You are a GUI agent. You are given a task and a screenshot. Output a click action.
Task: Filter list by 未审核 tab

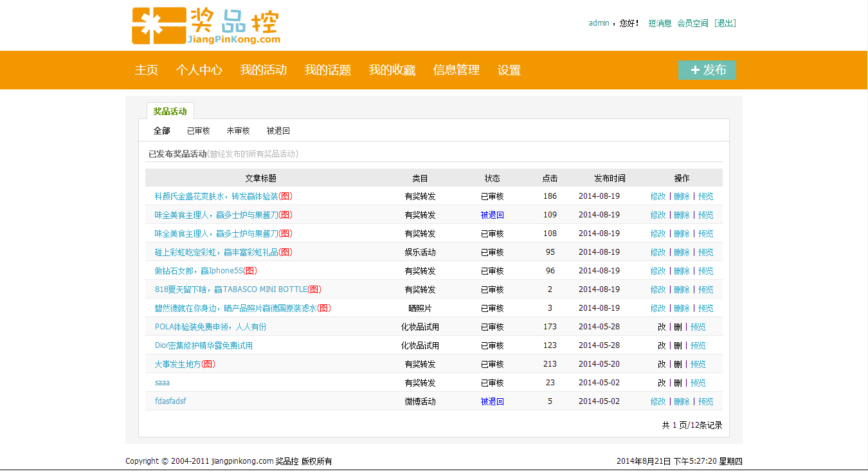[238, 131]
